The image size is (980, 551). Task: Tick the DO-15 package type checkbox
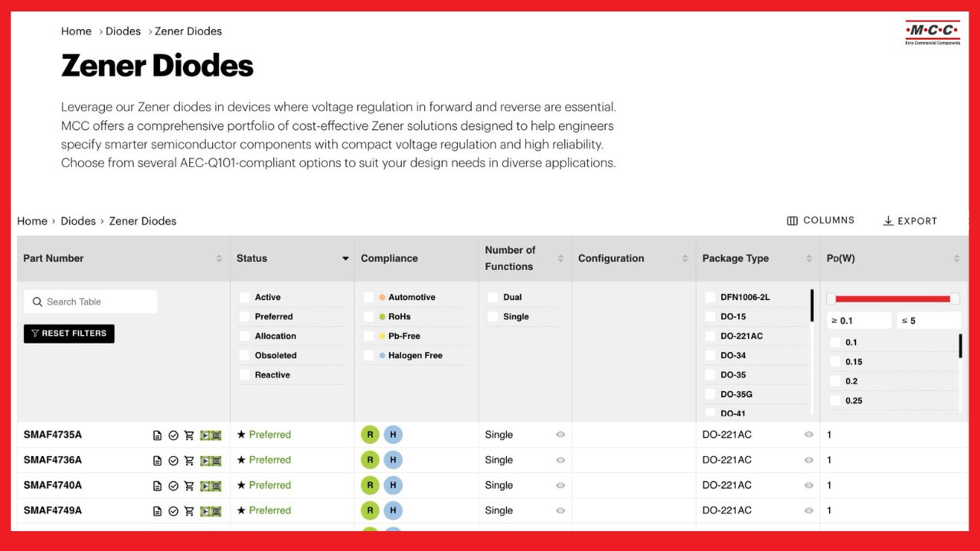point(710,317)
